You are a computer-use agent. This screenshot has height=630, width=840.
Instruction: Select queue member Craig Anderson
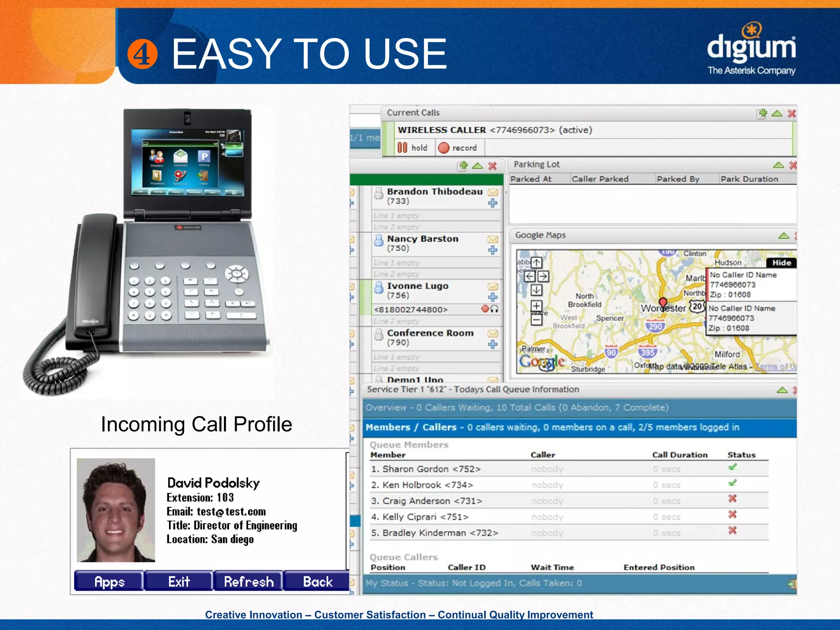tap(569, 501)
